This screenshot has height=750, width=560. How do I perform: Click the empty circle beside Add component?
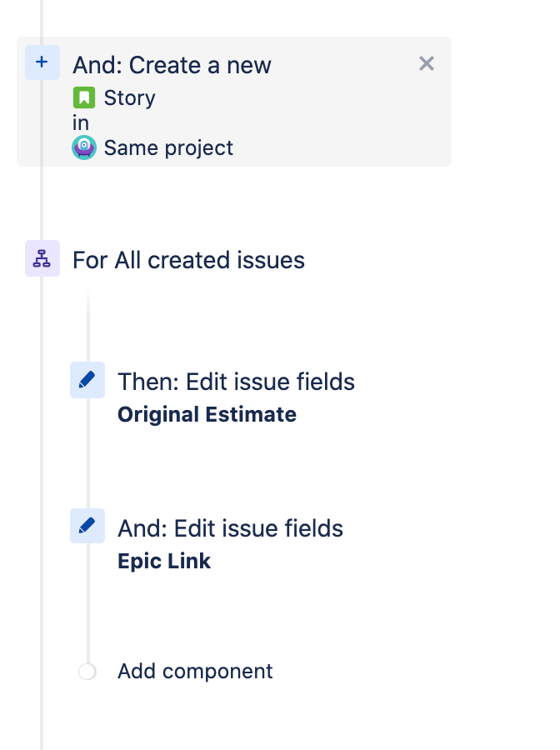(x=87, y=672)
